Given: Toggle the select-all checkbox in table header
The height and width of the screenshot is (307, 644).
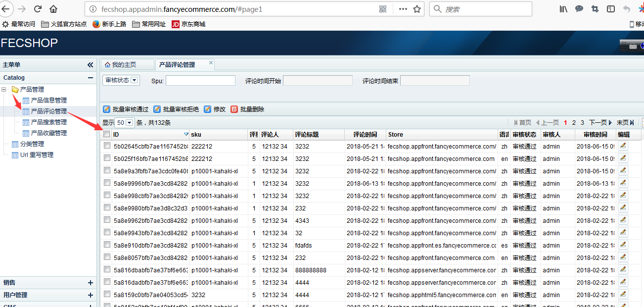Looking at the screenshot, I should [107, 134].
